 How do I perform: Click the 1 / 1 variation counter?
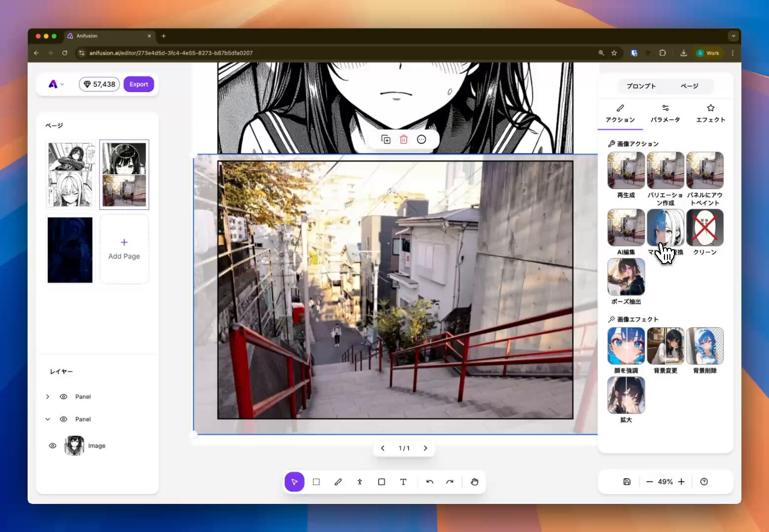404,448
